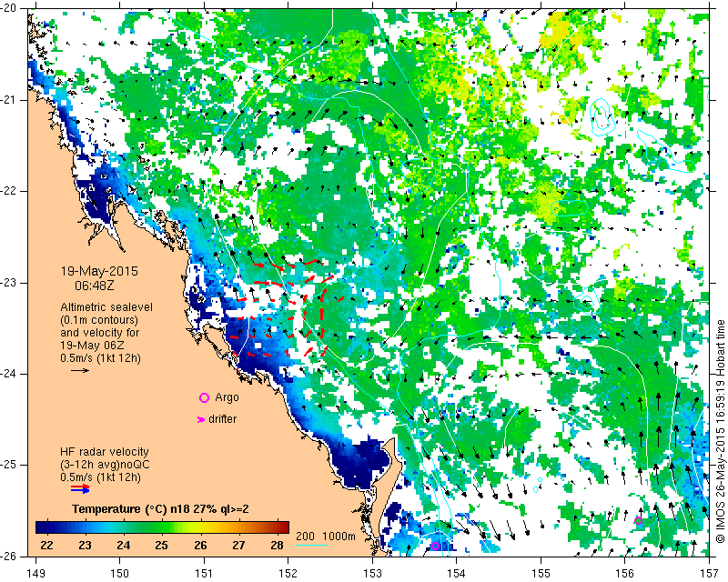The height and width of the screenshot is (582, 728).
Task: Click the latitude axis label -25
Action: click(x=10, y=465)
